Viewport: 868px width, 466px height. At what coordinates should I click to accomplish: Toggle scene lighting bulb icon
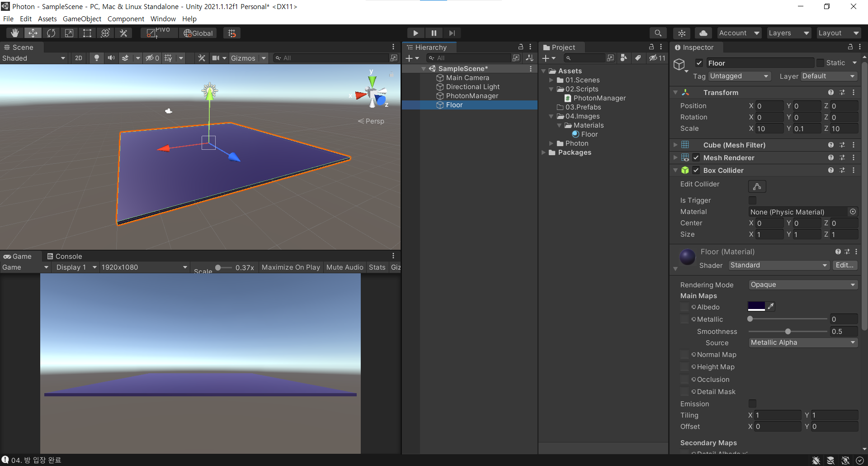click(96, 58)
